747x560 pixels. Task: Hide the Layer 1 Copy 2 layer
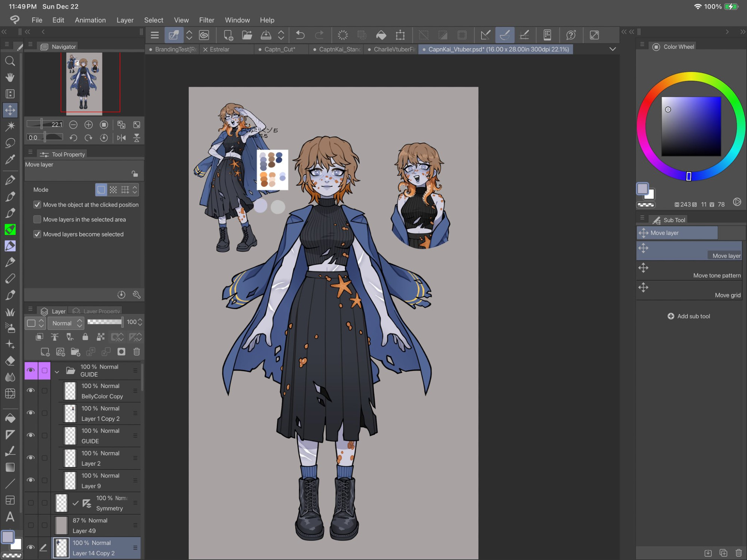point(31,413)
